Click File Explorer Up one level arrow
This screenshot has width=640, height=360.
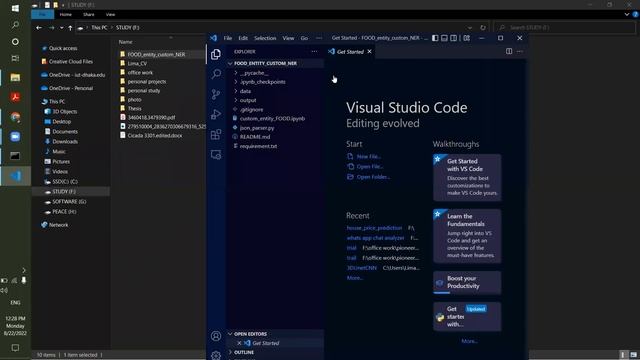70,28
